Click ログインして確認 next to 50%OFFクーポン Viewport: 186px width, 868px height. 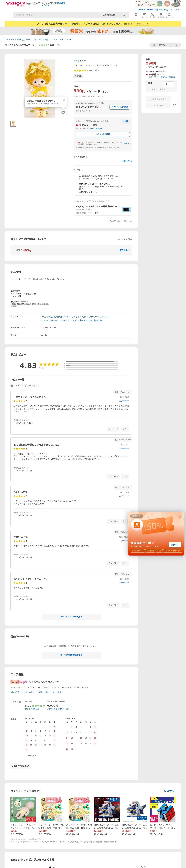coord(120,107)
